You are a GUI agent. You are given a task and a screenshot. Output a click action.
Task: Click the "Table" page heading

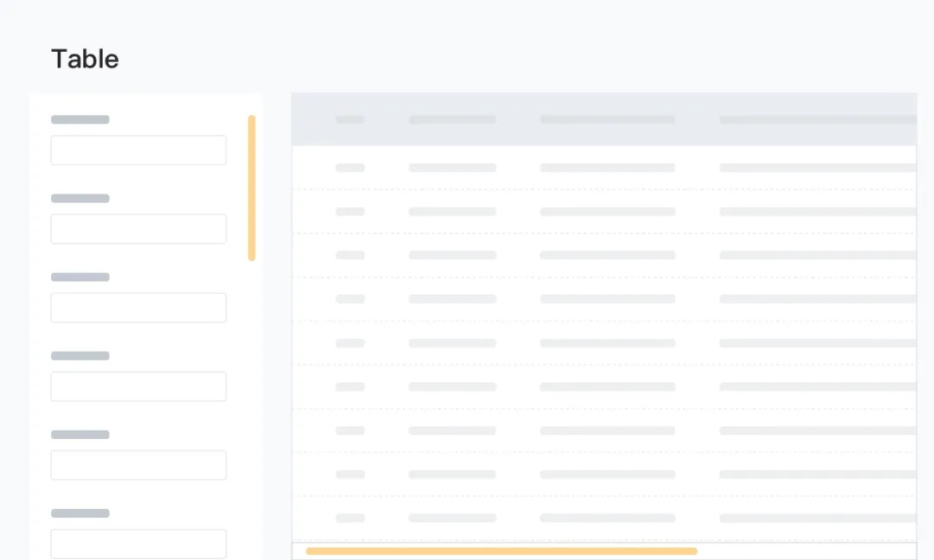(85, 59)
